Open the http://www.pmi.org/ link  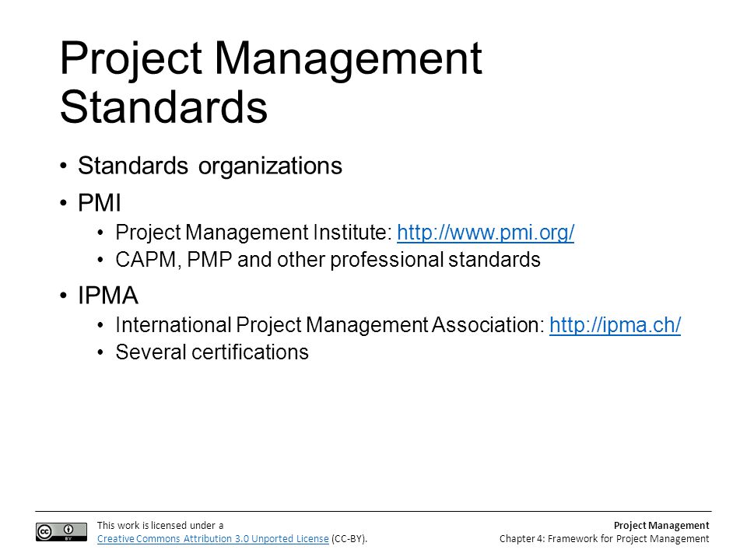click(x=486, y=233)
